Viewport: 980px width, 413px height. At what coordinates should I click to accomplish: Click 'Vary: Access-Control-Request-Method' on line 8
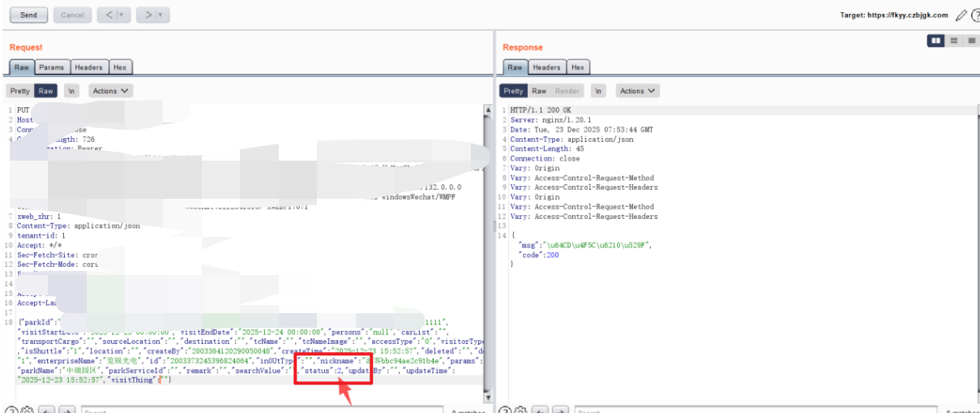[581, 179]
